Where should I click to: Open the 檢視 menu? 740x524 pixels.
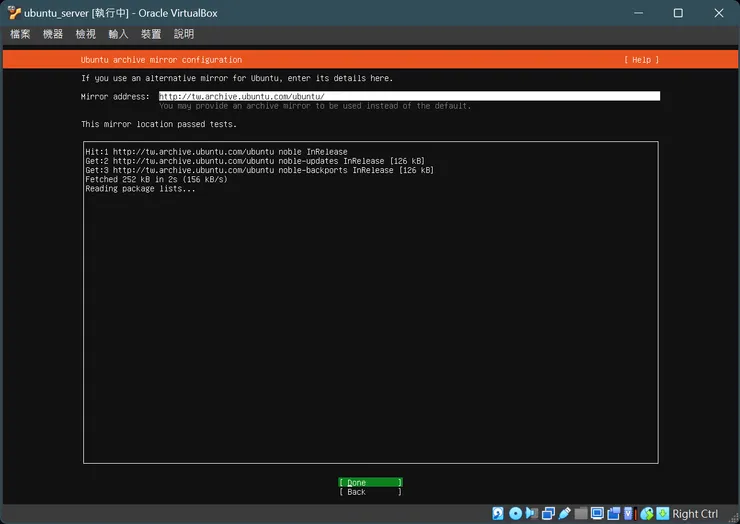pos(85,34)
